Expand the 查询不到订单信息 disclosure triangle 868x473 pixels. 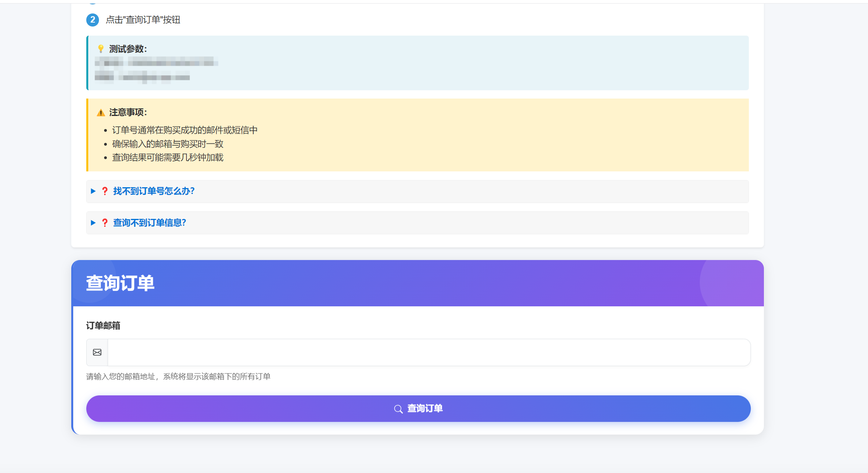[x=93, y=223]
